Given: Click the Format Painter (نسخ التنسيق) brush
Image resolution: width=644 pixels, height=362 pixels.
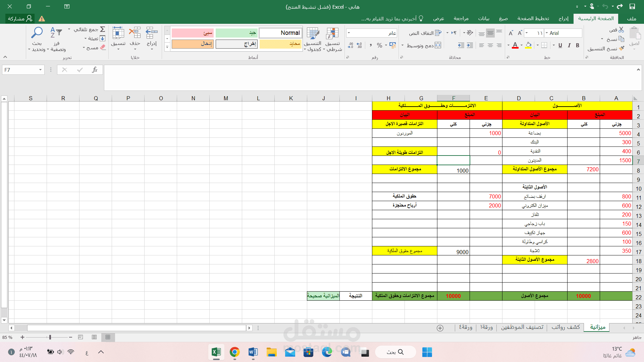Looking at the screenshot, I should [x=622, y=49].
